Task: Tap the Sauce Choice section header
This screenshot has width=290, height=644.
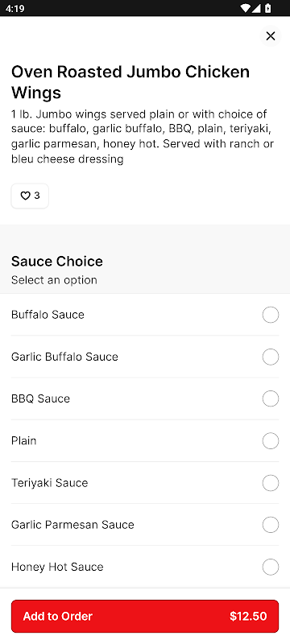Action: 56,261
